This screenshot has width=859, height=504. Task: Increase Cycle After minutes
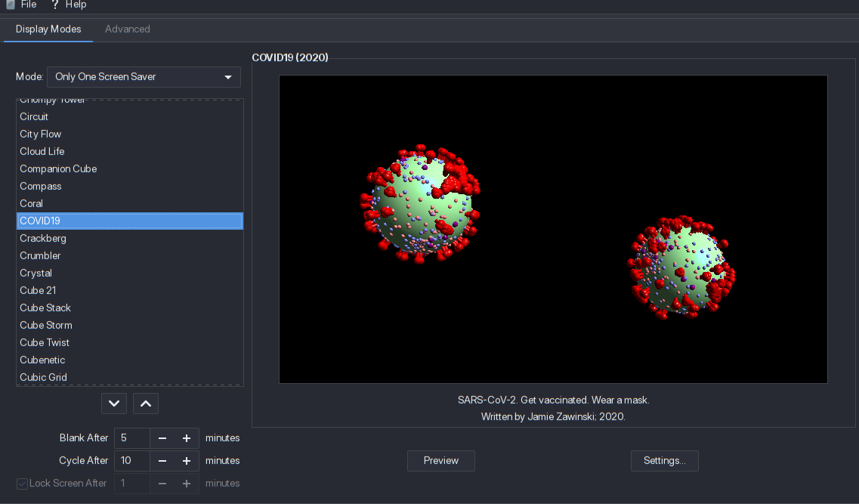coord(187,461)
